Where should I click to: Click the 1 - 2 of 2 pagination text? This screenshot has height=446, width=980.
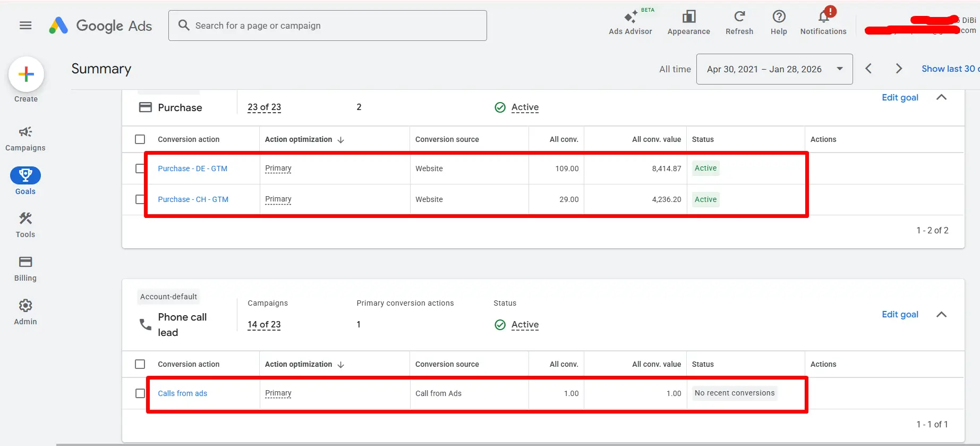pyautogui.click(x=932, y=230)
